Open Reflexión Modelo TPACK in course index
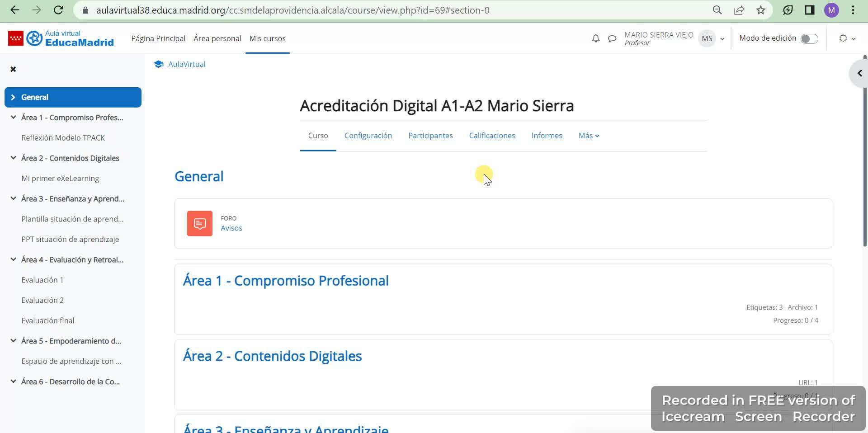The image size is (868, 433). [63, 137]
